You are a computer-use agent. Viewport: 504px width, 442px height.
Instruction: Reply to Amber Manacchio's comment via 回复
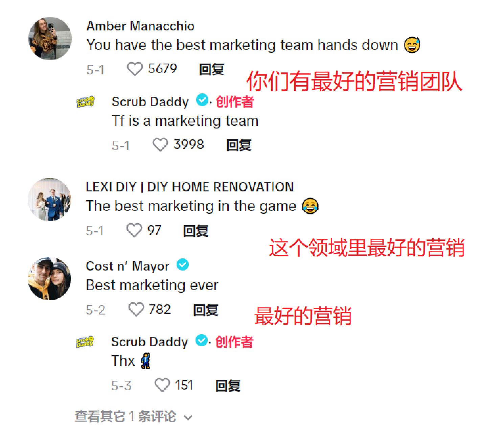(212, 69)
